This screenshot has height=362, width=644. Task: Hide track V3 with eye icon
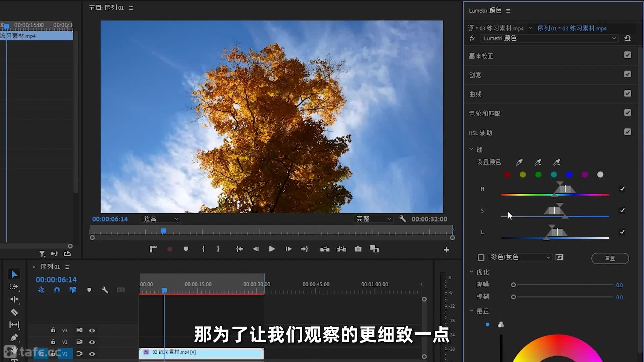pos(92,330)
